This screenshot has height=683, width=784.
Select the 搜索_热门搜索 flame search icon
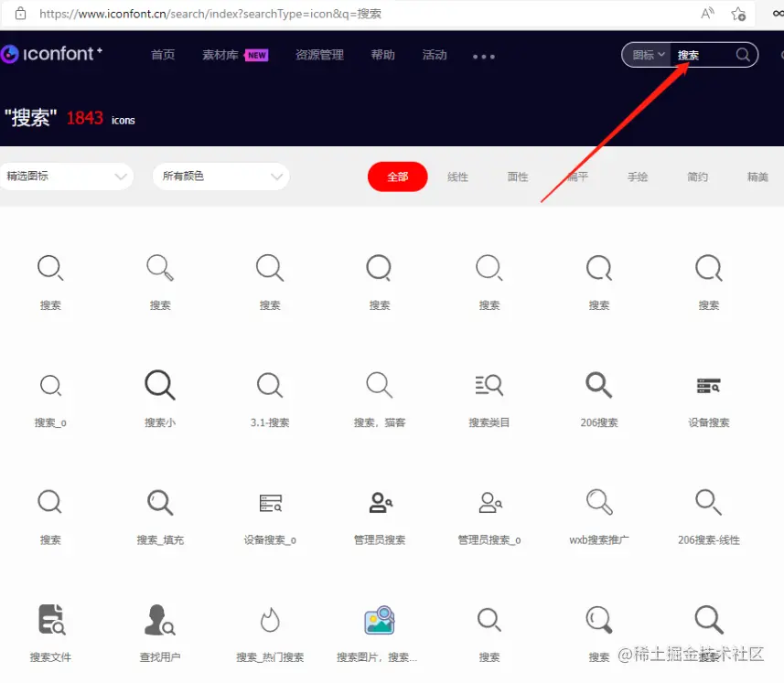(269, 619)
